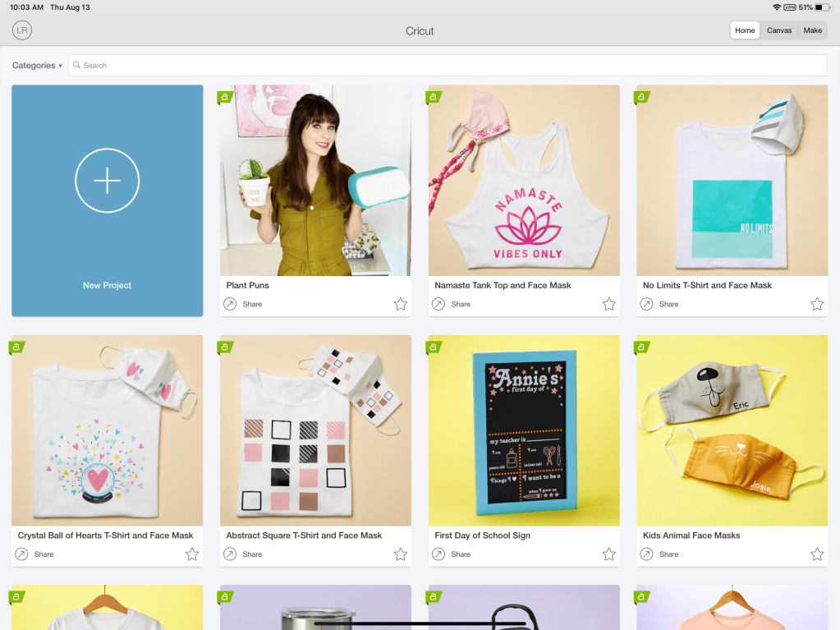Click the plus circle for new project
This screenshot has width=840, height=630.
pos(107,181)
